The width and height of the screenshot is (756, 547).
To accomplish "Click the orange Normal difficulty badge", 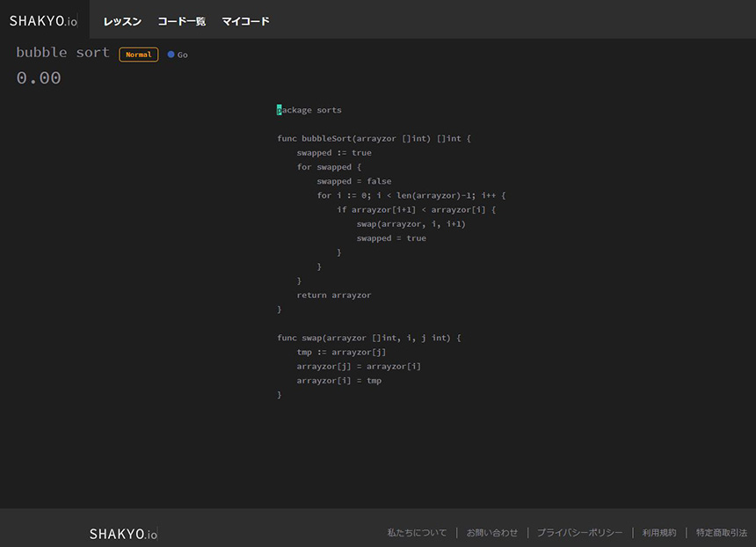I will point(139,55).
